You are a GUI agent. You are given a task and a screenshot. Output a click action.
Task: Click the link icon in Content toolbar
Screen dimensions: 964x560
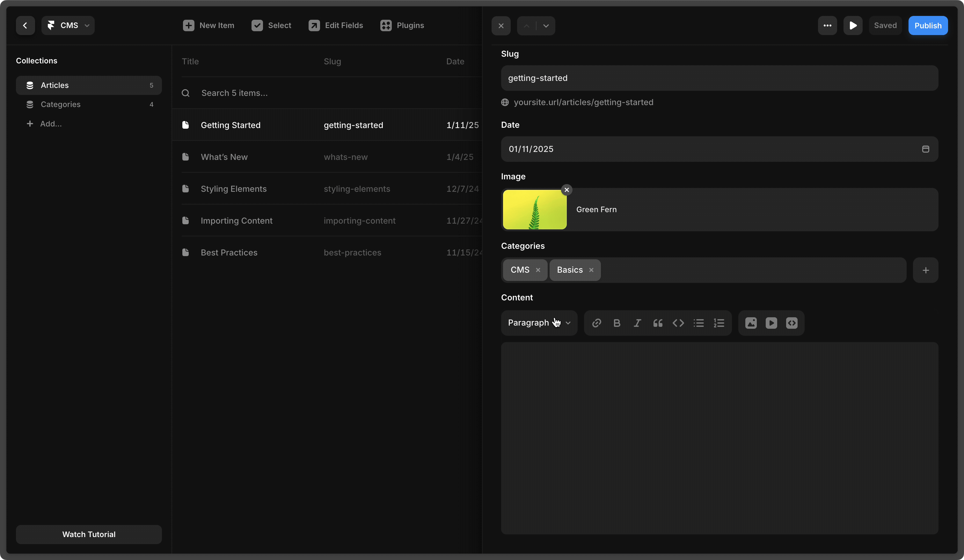pos(596,323)
